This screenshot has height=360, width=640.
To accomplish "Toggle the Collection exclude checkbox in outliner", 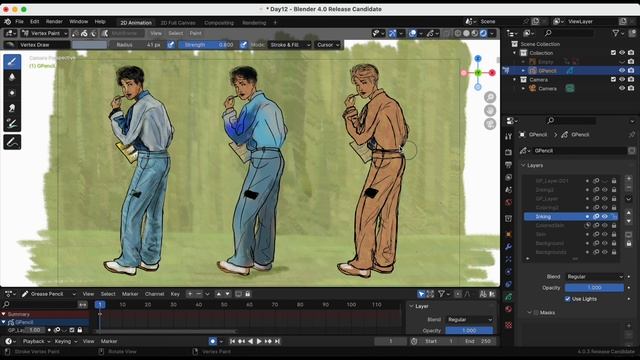I will coord(613,53).
